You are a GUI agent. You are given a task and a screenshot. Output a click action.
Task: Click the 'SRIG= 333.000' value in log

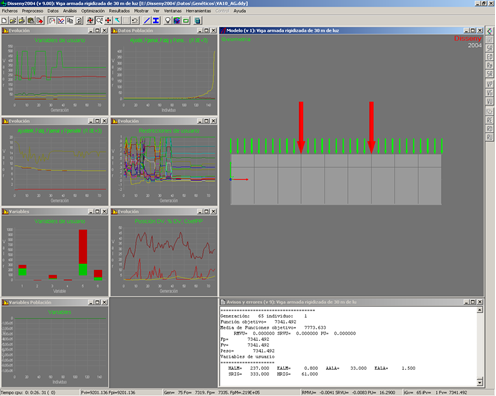coord(249,374)
